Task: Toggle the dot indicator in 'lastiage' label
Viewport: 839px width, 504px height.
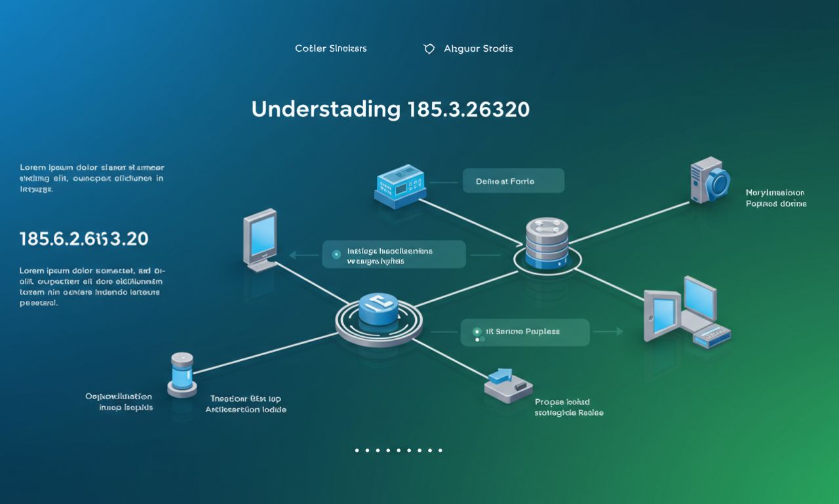Action: click(336, 254)
